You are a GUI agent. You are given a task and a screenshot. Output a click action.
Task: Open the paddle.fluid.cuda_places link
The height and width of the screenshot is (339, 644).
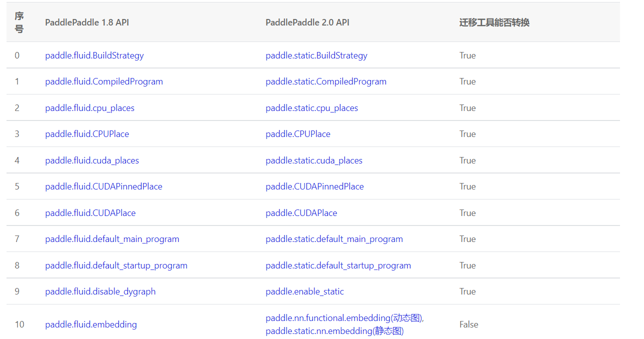point(91,160)
